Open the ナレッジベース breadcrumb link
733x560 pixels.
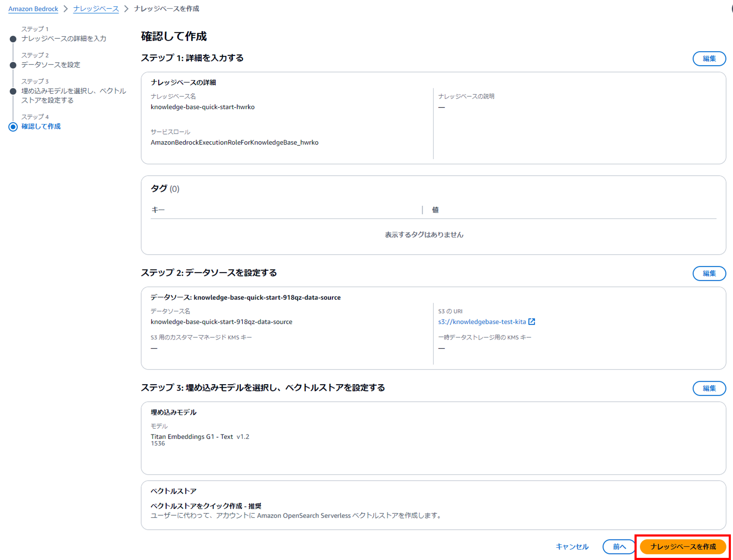click(x=96, y=9)
